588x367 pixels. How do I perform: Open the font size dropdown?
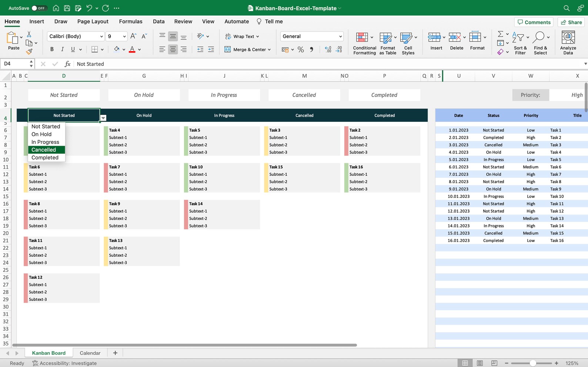tap(124, 36)
